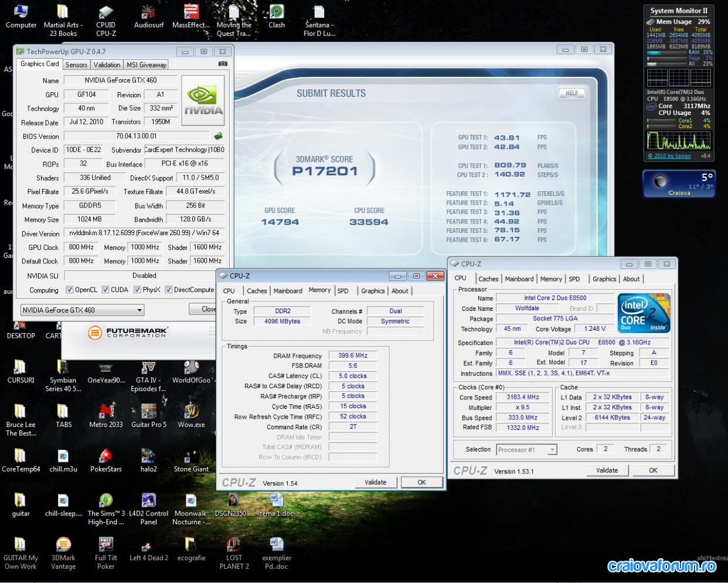Click the NVIDIA logo in GPU-Z
This screenshot has width=728, height=583.
click(x=203, y=100)
